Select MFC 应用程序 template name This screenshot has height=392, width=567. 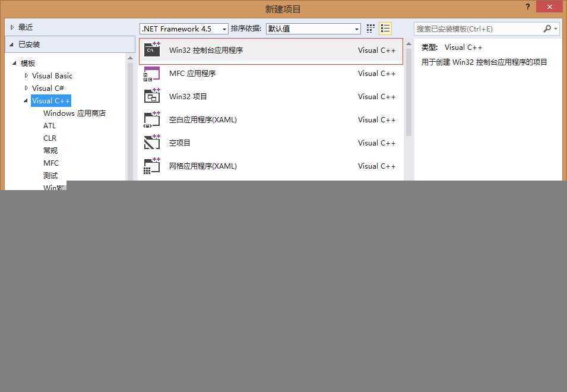click(x=192, y=74)
